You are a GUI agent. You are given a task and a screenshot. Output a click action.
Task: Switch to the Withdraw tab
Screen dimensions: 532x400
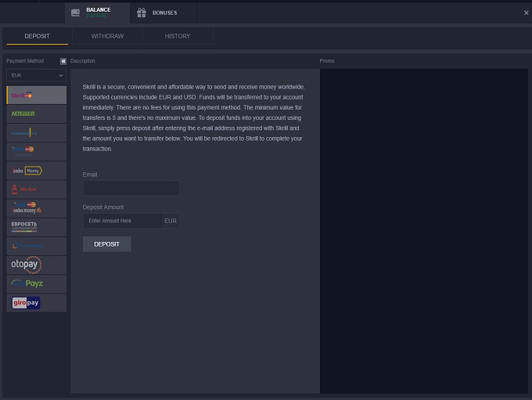pyautogui.click(x=107, y=36)
